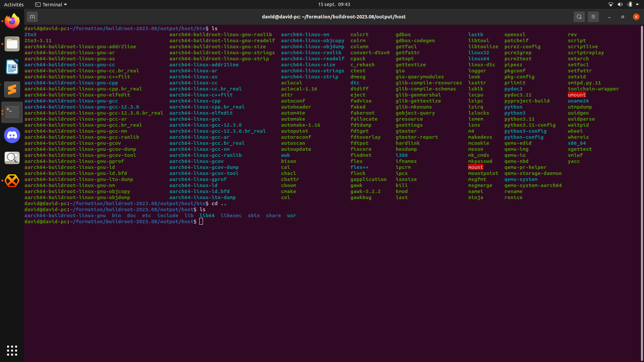Show applications grid
644x362 pixels.
click(x=12, y=351)
